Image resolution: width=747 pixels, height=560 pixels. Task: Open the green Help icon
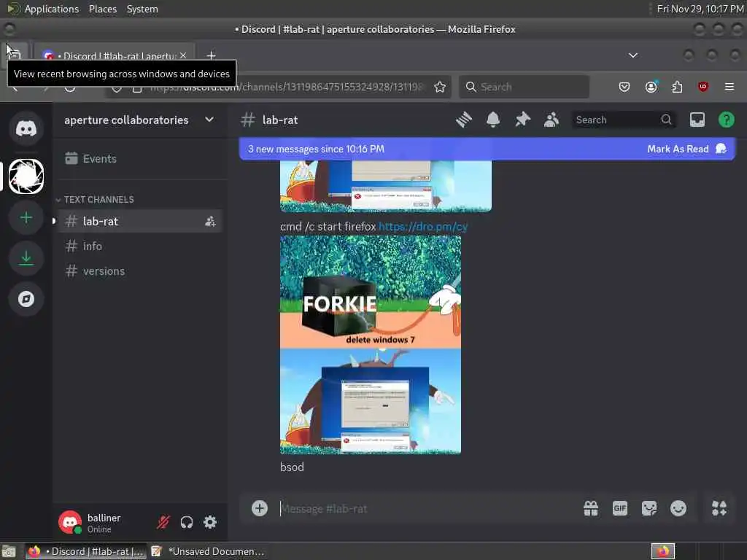pyautogui.click(x=726, y=120)
